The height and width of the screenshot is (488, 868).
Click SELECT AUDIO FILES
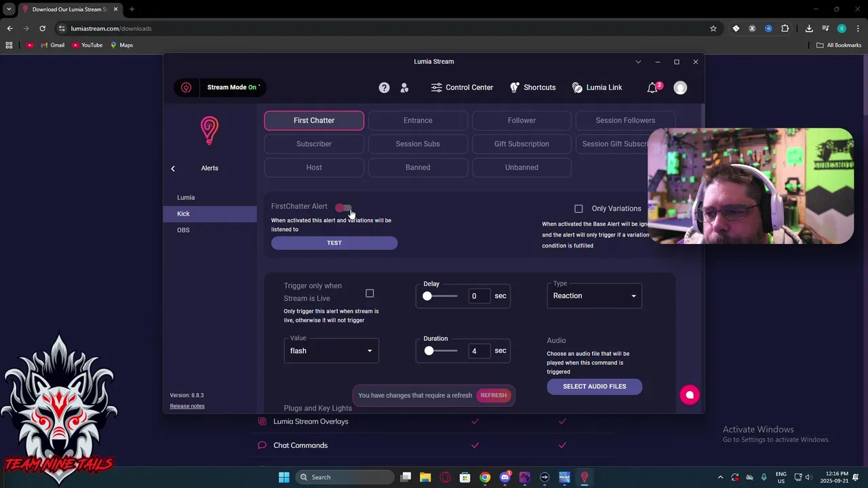pyautogui.click(x=595, y=386)
